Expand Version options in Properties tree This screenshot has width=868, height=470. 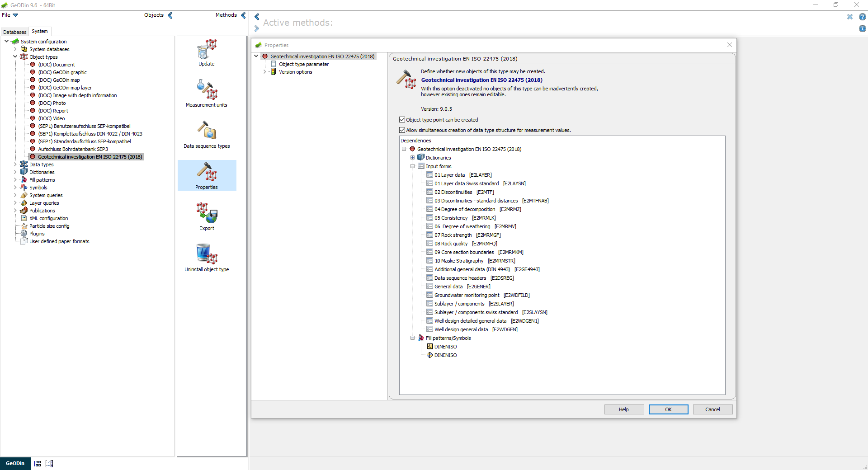264,71
